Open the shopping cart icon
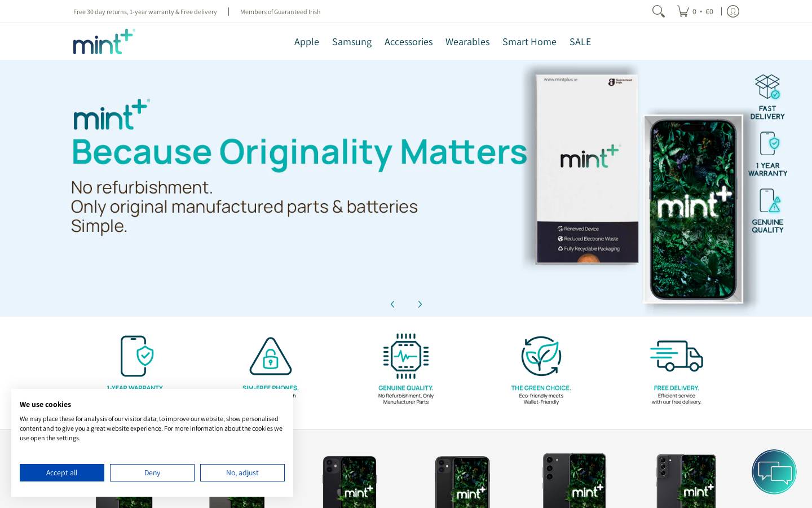Viewport: 812px width, 508px height. (x=683, y=11)
